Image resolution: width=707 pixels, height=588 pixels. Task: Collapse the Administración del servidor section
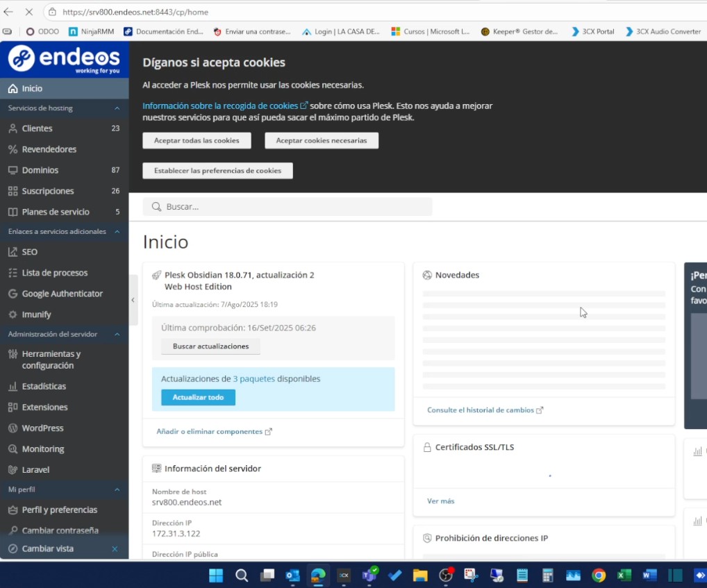click(x=117, y=335)
